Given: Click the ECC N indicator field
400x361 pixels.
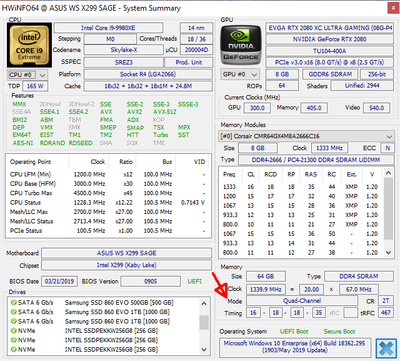Looking at the screenshot, I should coord(388,148).
